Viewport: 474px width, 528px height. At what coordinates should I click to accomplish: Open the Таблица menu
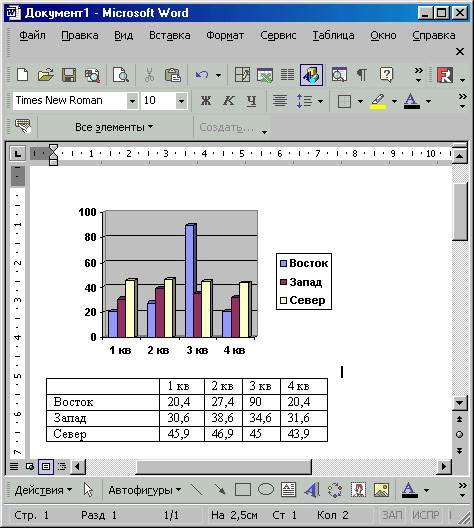[333, 35]
